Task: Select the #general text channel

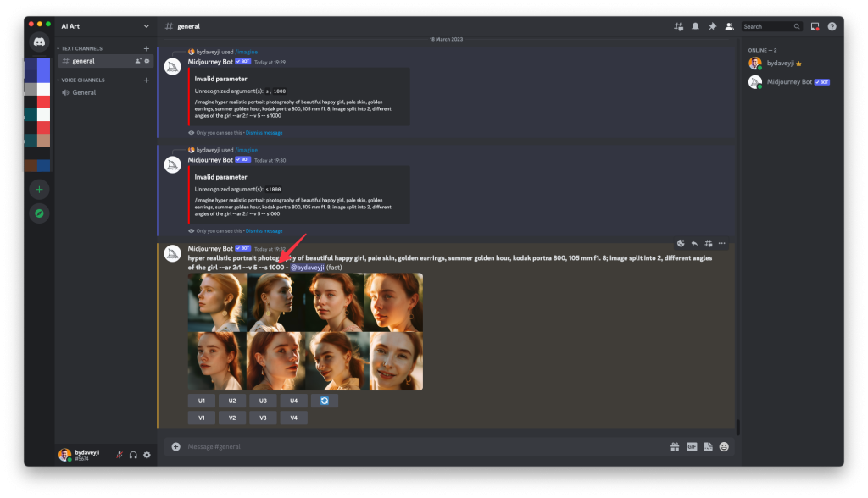Action: point(105,61)
